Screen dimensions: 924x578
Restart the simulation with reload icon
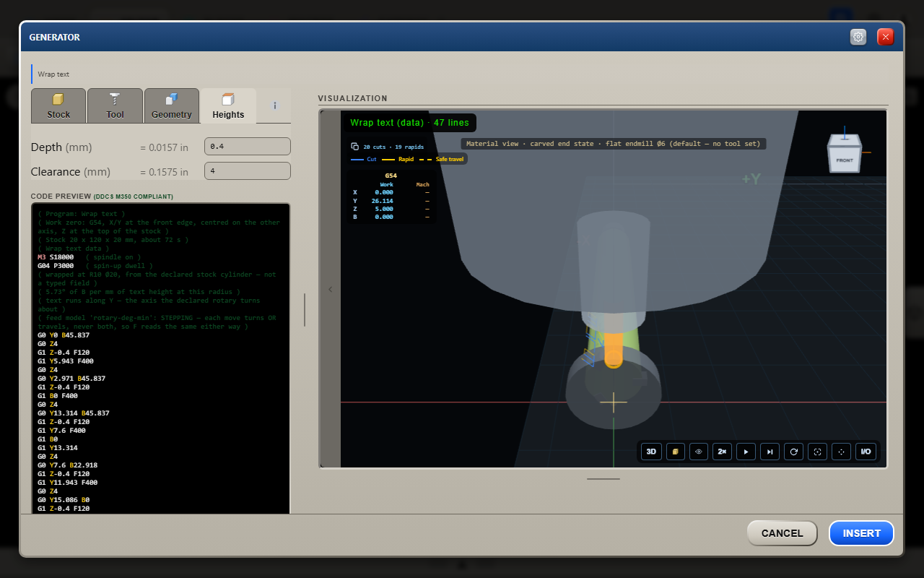[794, 452]
